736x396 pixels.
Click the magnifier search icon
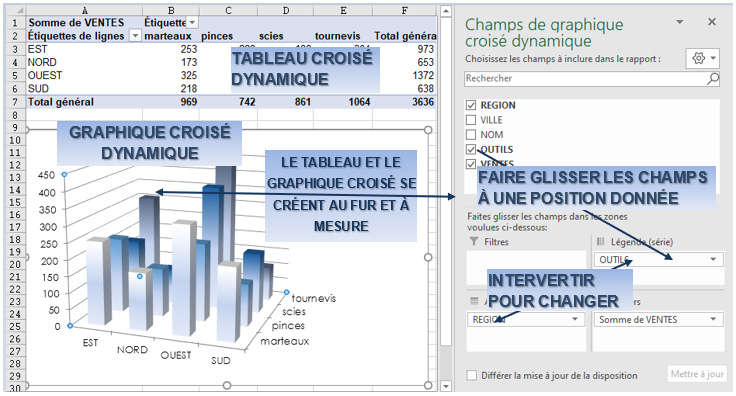713,78
